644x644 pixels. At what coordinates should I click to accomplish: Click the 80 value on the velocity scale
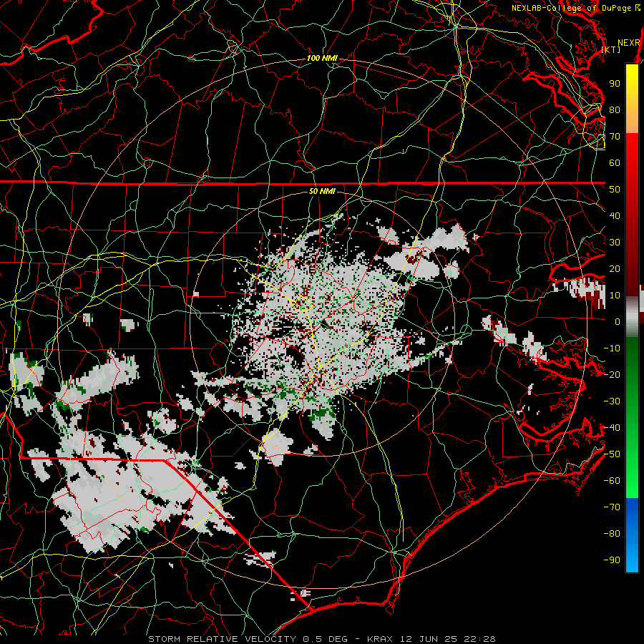click(615, 110)
